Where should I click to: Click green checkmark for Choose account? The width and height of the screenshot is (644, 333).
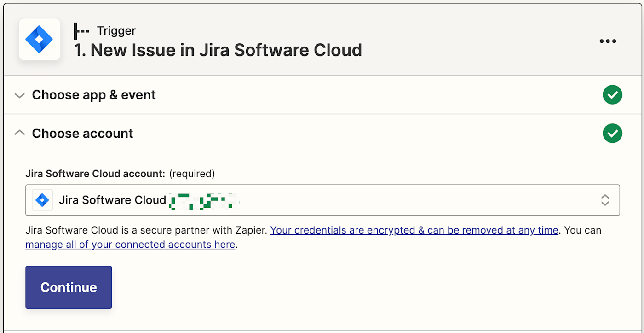pos(612,134)
